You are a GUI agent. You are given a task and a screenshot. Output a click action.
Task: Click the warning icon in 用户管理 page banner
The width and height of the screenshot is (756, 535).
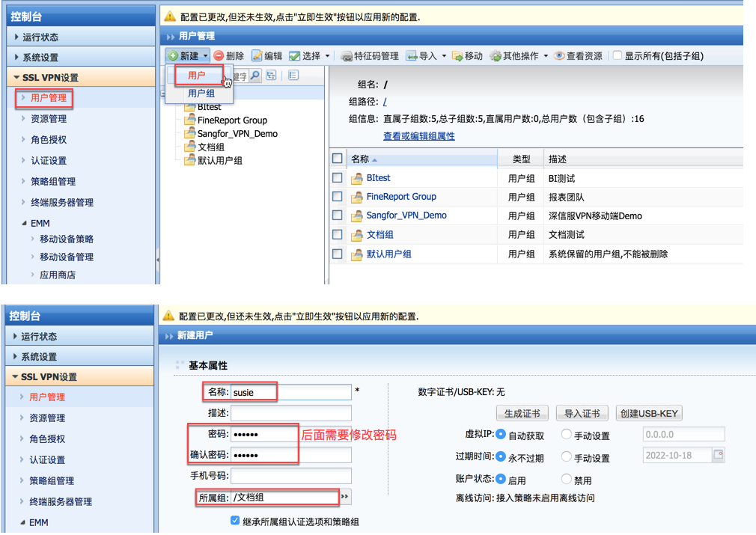(x=170, y=16)
